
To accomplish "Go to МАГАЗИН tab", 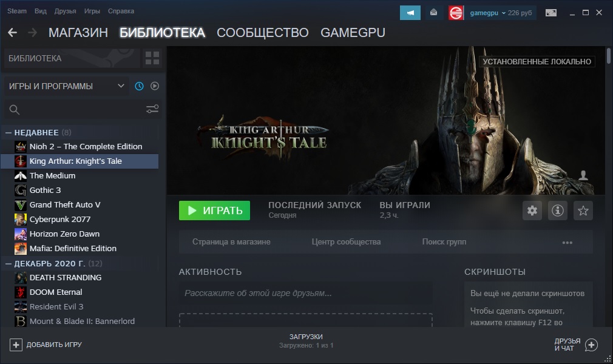I will point(78,32).
